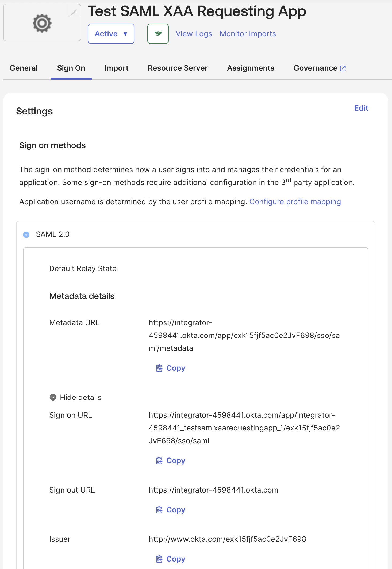Screen dimensions: 392x569
Task: Copy the Sign out URL
Action: point(171,510)
